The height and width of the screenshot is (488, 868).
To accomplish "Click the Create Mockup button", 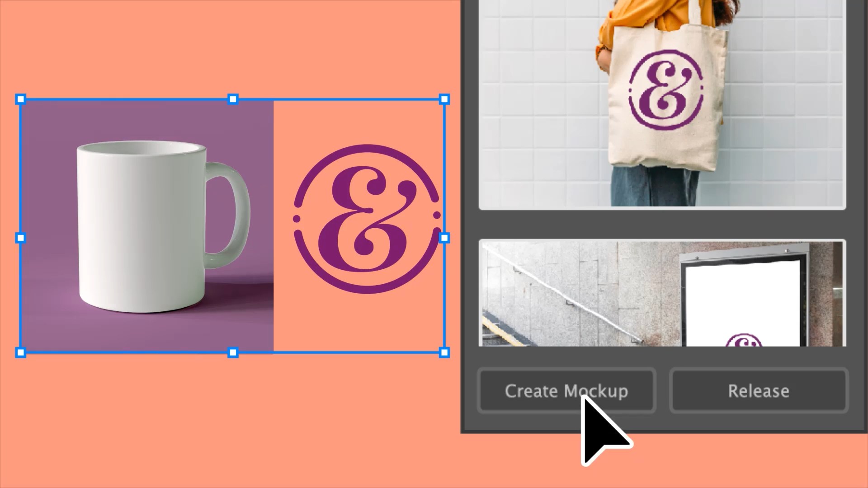I will pos(566,391).
